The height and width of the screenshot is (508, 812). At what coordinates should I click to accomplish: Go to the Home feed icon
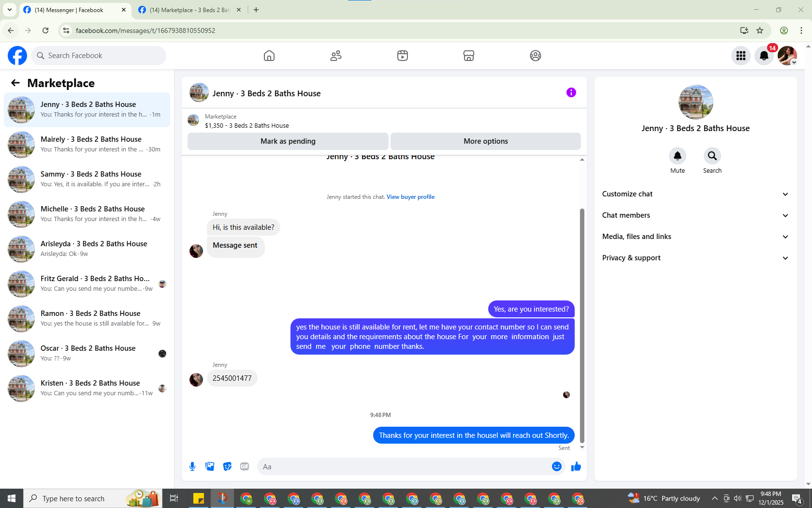pos(269,56)
